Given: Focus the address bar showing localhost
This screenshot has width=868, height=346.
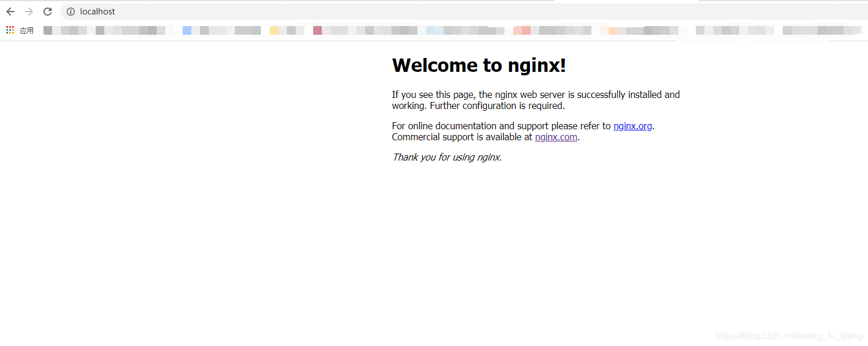Looking at the screenshot, I should 464,12.
